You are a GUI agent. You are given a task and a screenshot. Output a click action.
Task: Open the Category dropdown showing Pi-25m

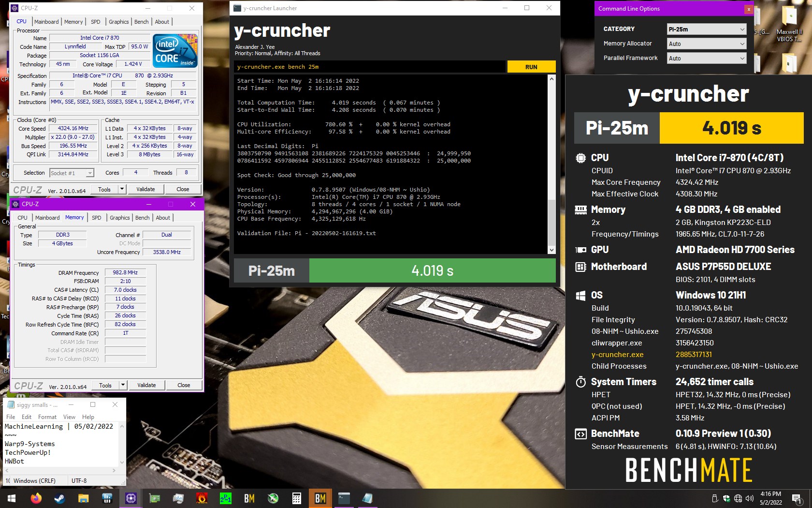[707, 29]
